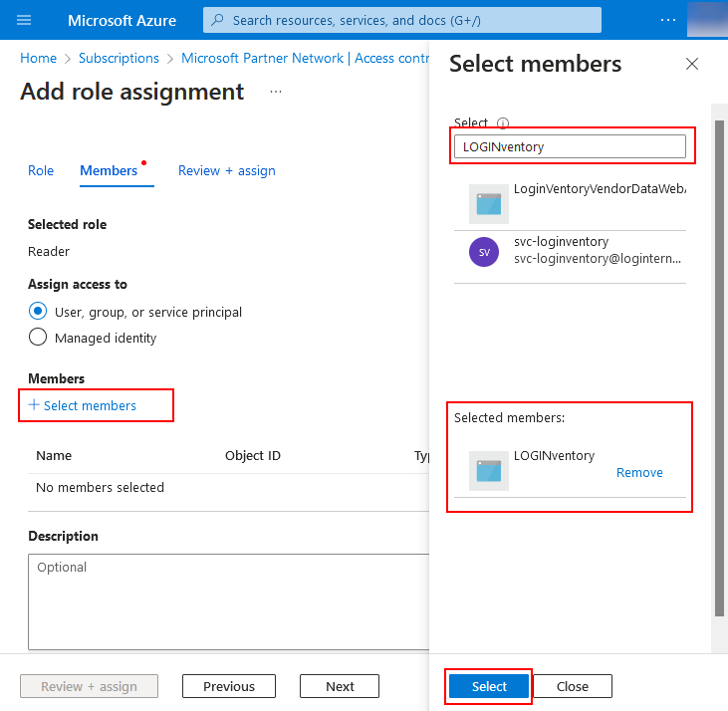Click the selected LOGINventory app icon
Screen dimensions: 728x711
(x=488, y=470)
